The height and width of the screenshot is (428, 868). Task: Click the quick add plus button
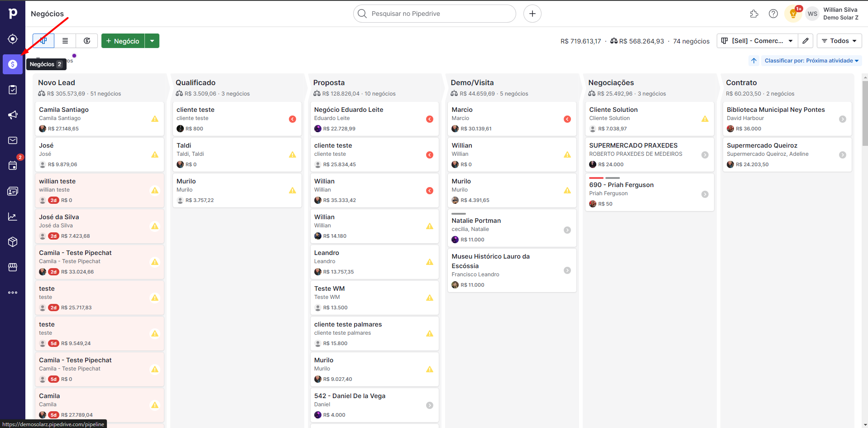pyautogui.click(x=532, y=14)
